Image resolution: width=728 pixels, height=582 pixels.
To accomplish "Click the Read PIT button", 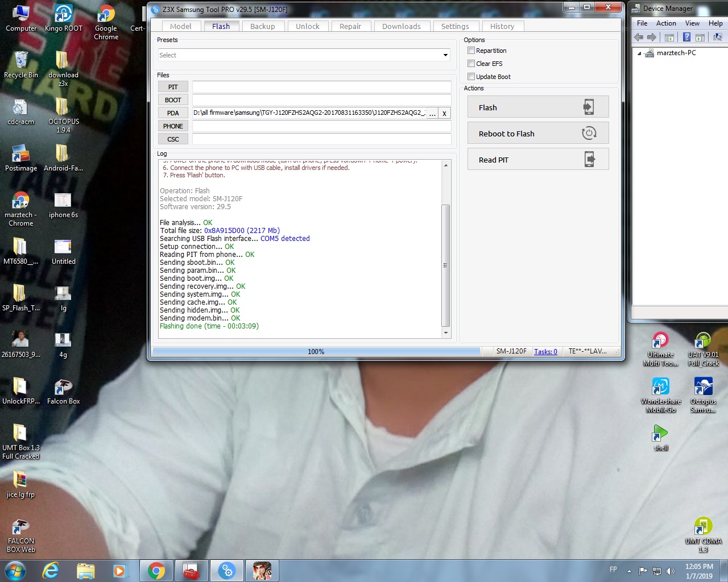I will 538,160.
